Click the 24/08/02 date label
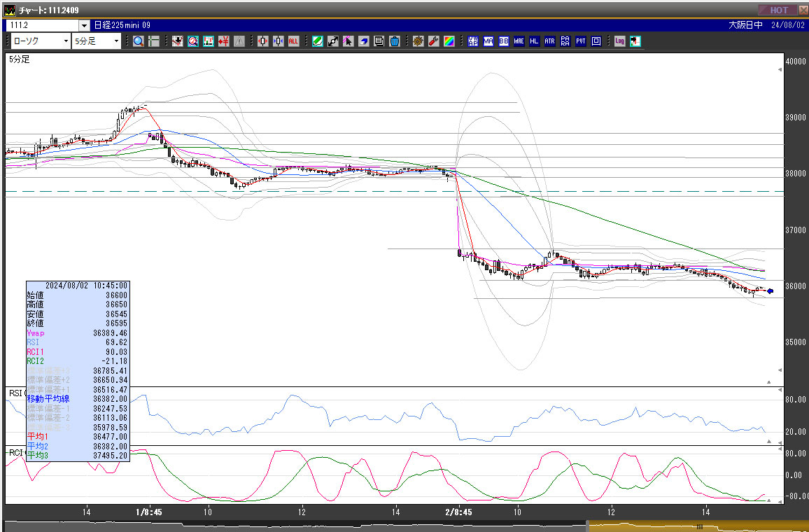The height and width of the screenshot is (532, 809). pos(788,25)
